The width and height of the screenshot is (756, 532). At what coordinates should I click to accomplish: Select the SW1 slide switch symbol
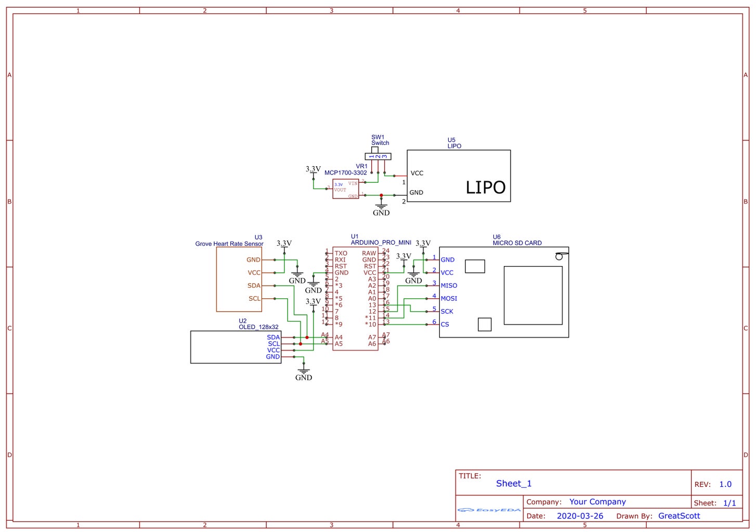coord(378,156)
